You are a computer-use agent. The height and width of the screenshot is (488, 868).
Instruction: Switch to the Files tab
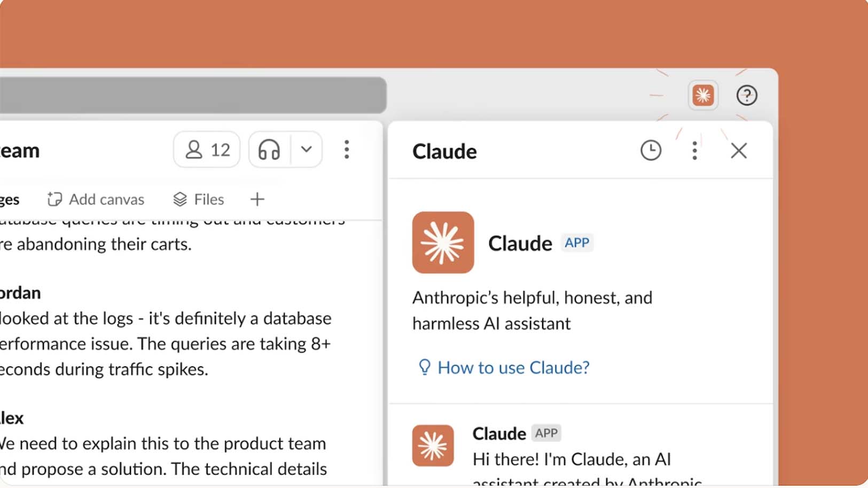[x=199, y=200]
